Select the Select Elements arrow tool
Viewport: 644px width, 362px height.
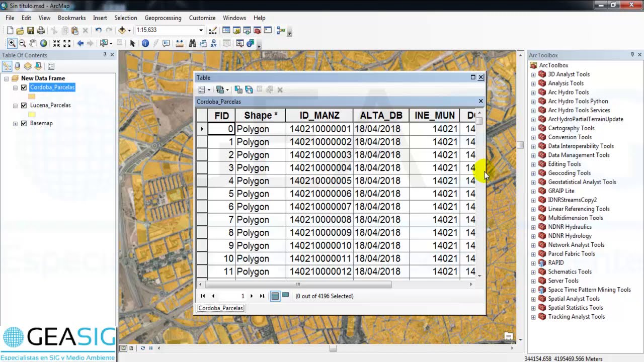click(132, 44)
